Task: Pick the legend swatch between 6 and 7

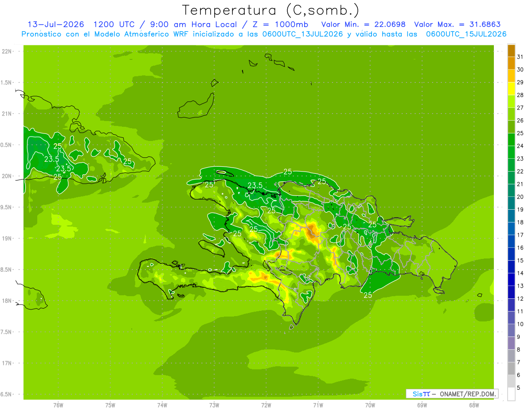Action: click(511, 369)
